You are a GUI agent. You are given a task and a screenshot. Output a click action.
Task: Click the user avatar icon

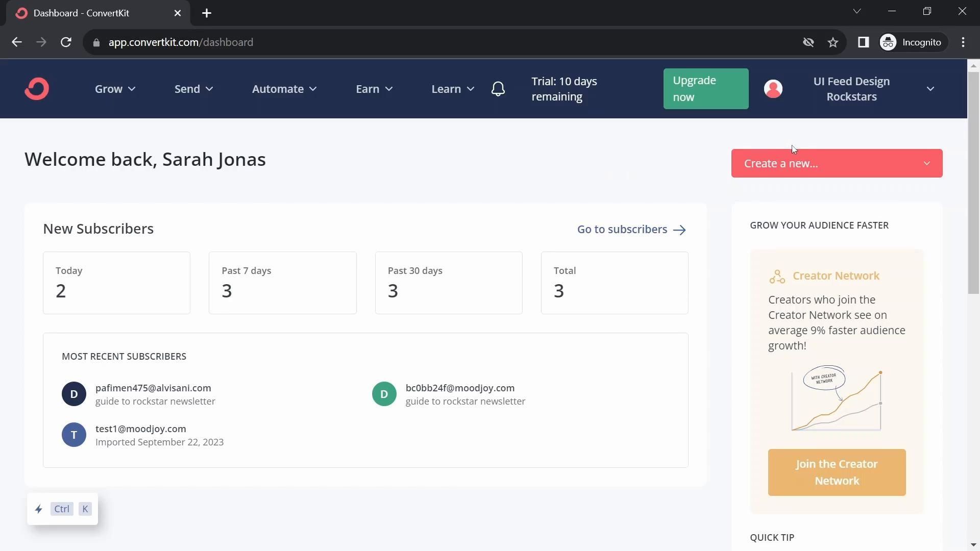pos(773,89)
